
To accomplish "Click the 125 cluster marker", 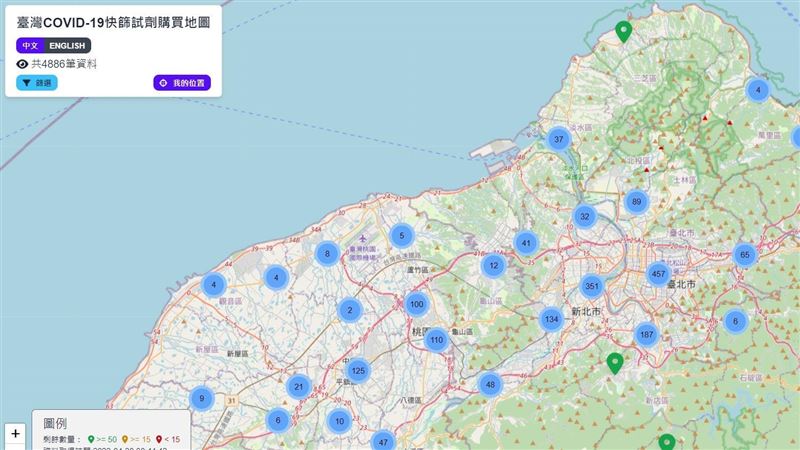I will 358,371.
